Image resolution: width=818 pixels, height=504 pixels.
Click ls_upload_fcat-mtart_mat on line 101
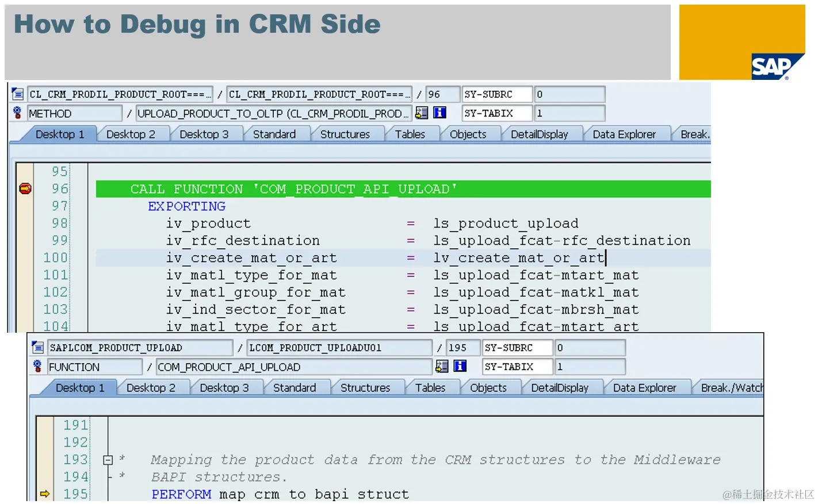(x=536, y=275)
